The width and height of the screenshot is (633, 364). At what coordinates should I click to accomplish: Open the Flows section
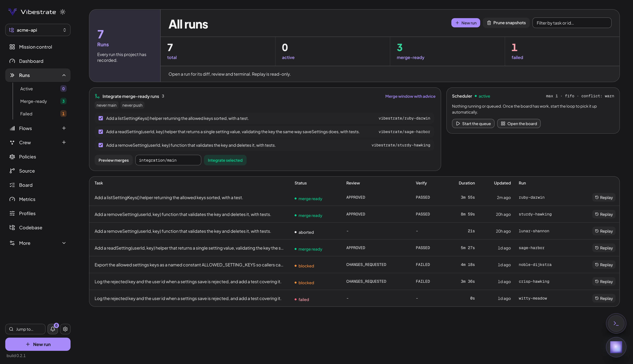coord(26,128)
